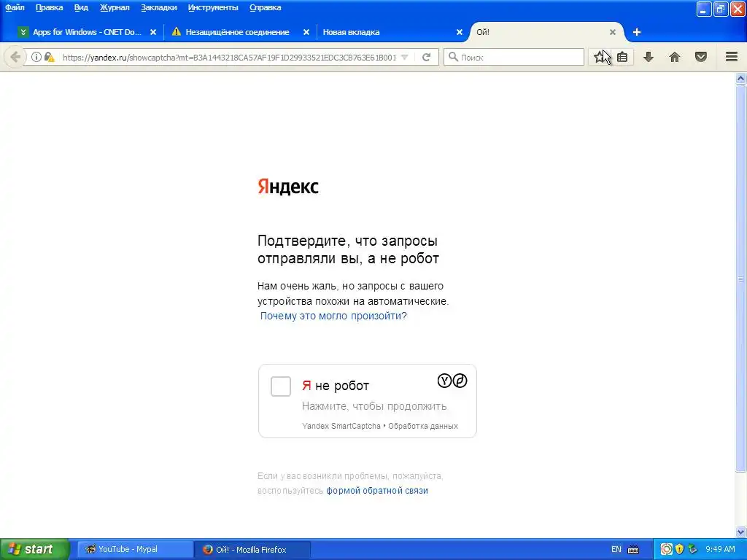The image size is (747, 560).
Task: Open the on-screen keyboard tray icon
Action: (633, 550)
